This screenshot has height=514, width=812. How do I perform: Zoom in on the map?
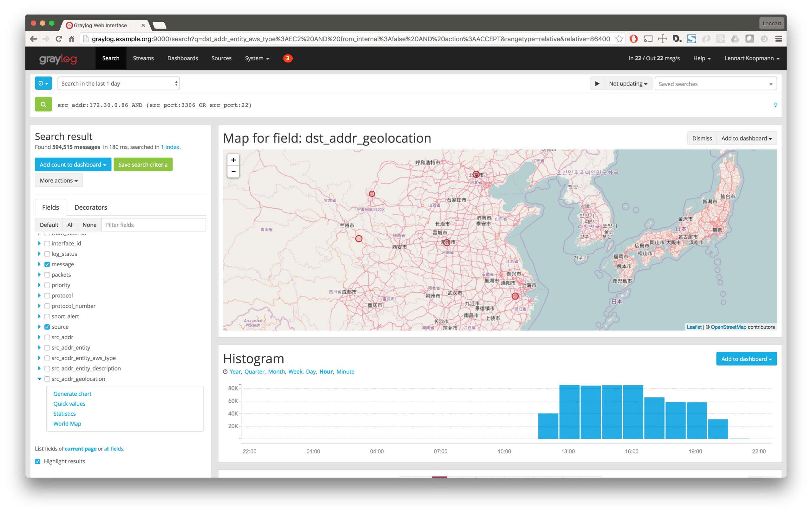pyautogui.click(x=233, y=160)
